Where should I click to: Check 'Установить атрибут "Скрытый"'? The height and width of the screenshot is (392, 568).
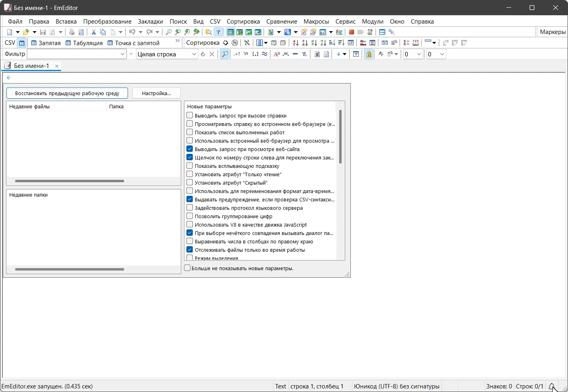190,183
